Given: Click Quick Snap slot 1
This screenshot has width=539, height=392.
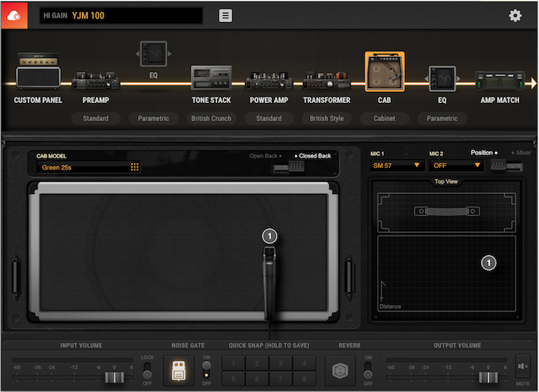Looking at the screenshot, I should pos(233,363).
